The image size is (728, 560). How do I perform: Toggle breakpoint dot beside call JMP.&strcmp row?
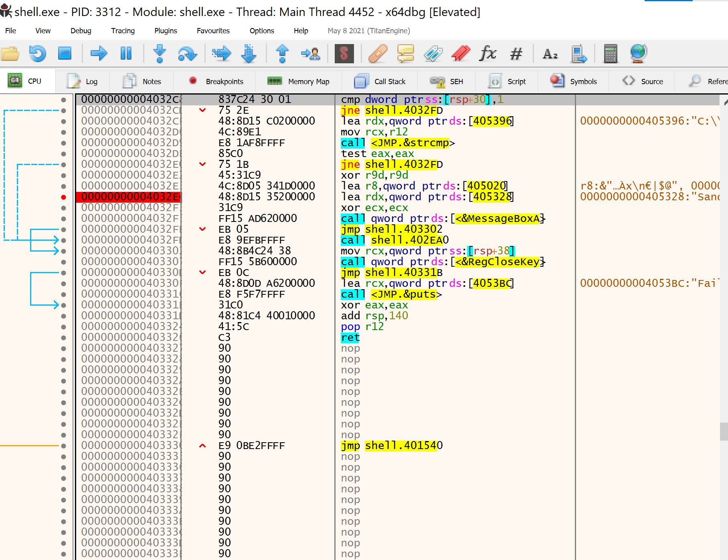tap(63, 143)
